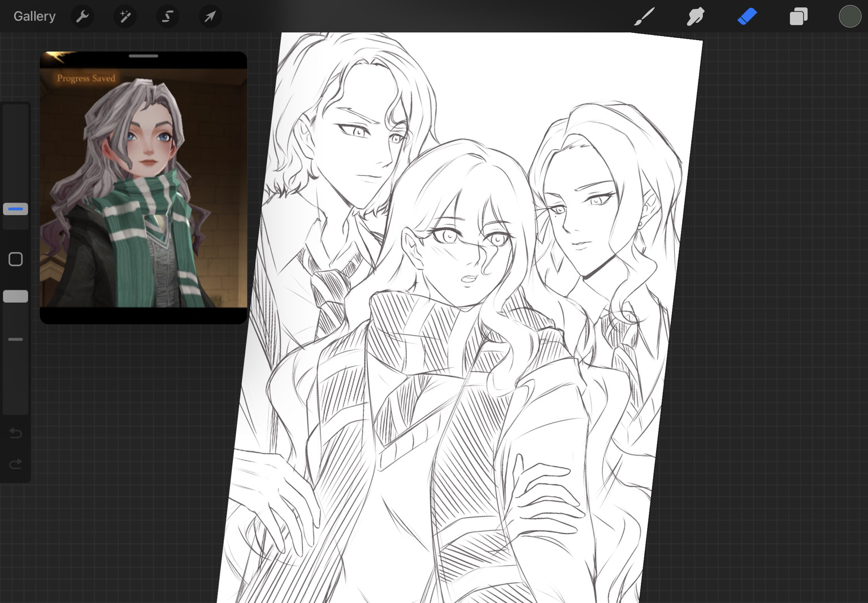This screenshot has width=868, height=603.
Task: Click the reference image of the Slytherin character
Action: click(x=144, y=188)
